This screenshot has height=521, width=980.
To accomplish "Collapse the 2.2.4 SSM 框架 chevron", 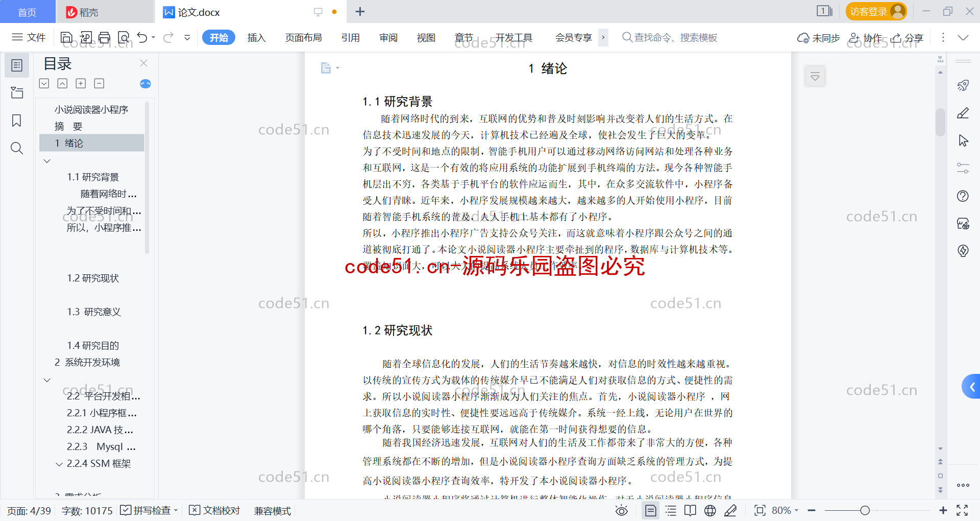I will point(59,464).
